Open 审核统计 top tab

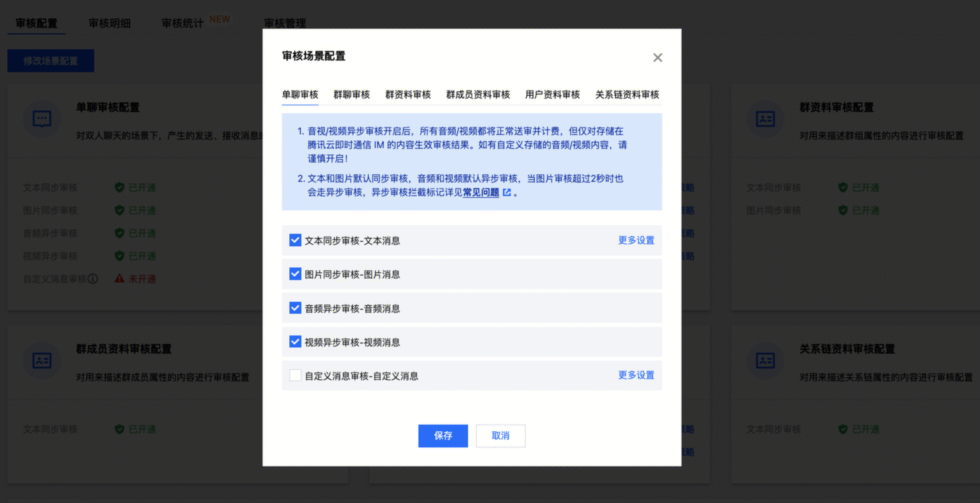click(183, 23)
